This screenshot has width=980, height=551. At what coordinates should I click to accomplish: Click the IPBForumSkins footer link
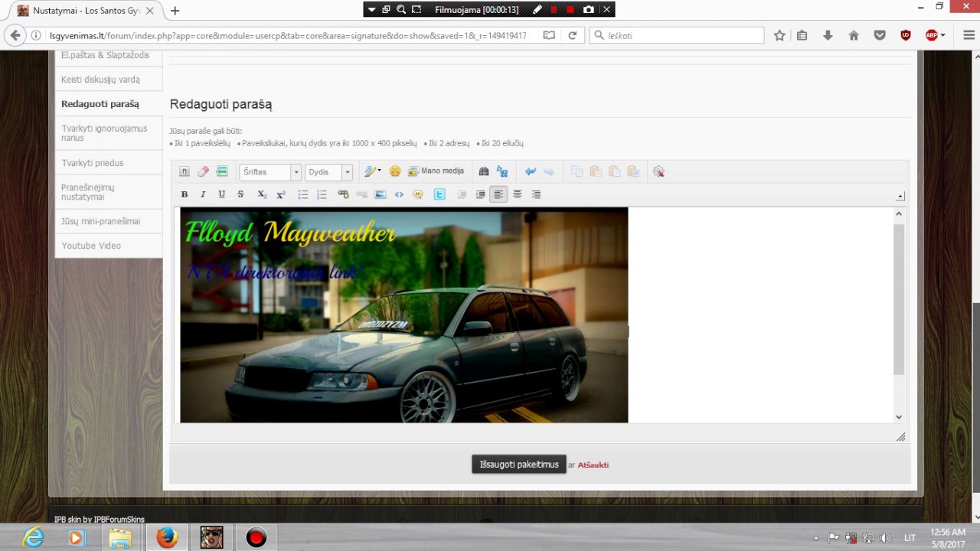119,520
